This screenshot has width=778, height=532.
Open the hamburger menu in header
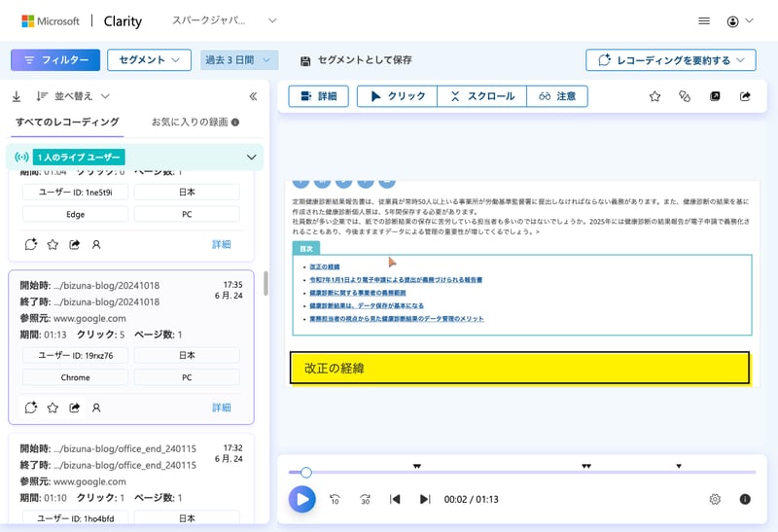click(703, 20)
